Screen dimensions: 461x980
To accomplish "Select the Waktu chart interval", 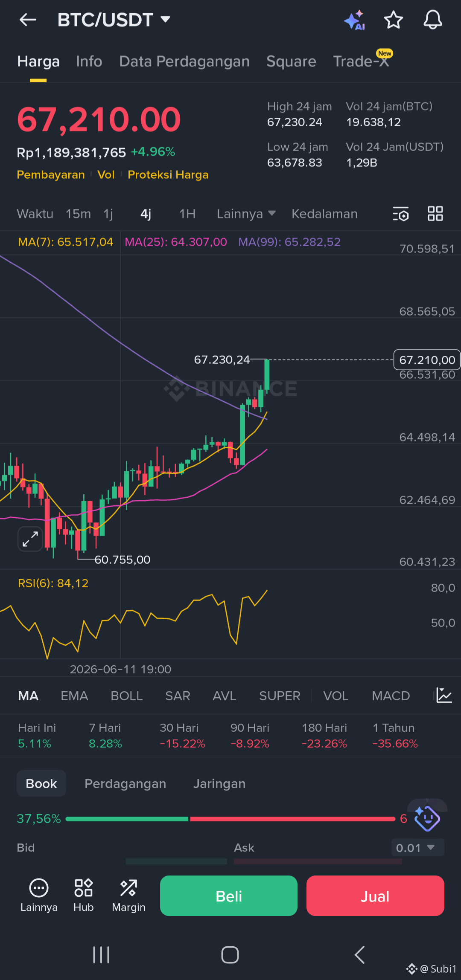I will coord(35,214).
